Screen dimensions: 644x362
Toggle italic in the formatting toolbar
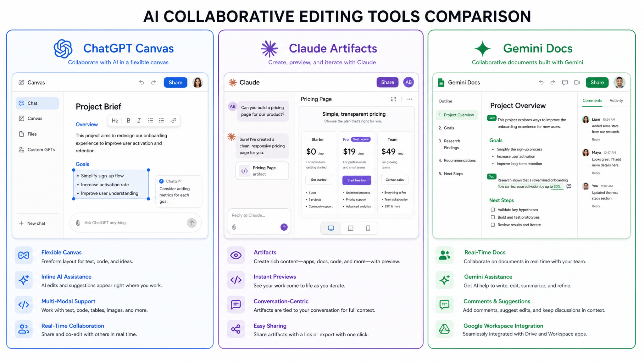point(139,120)
